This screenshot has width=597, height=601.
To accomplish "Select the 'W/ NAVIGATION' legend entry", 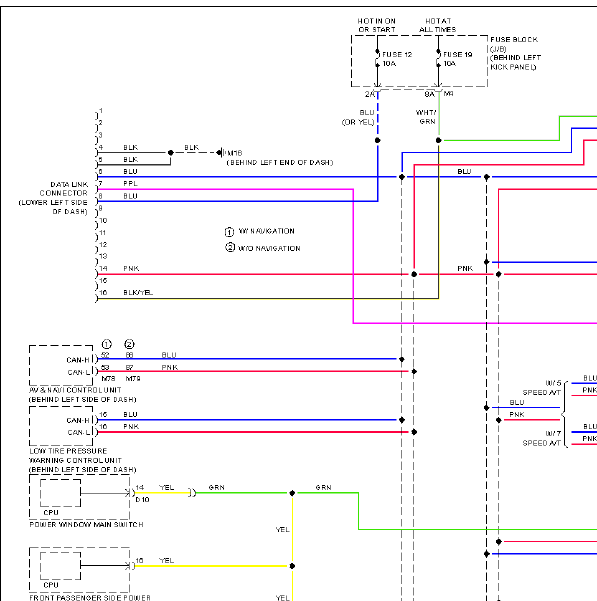I will [260, 232].
